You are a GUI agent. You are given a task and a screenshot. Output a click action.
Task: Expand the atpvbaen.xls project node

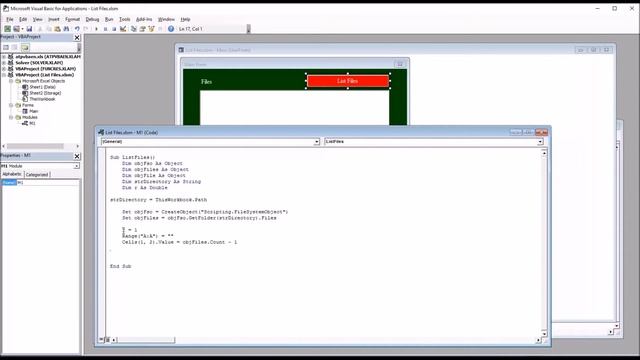[4, 57]
